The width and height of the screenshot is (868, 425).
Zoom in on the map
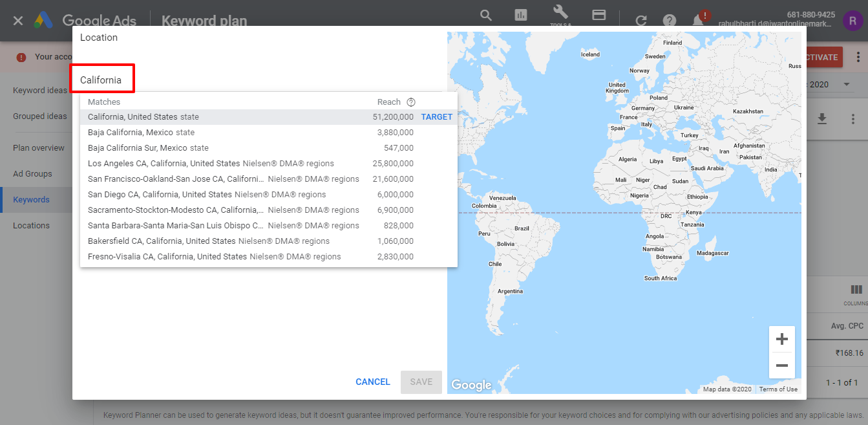pyautogui.click(x=782, y=339)
